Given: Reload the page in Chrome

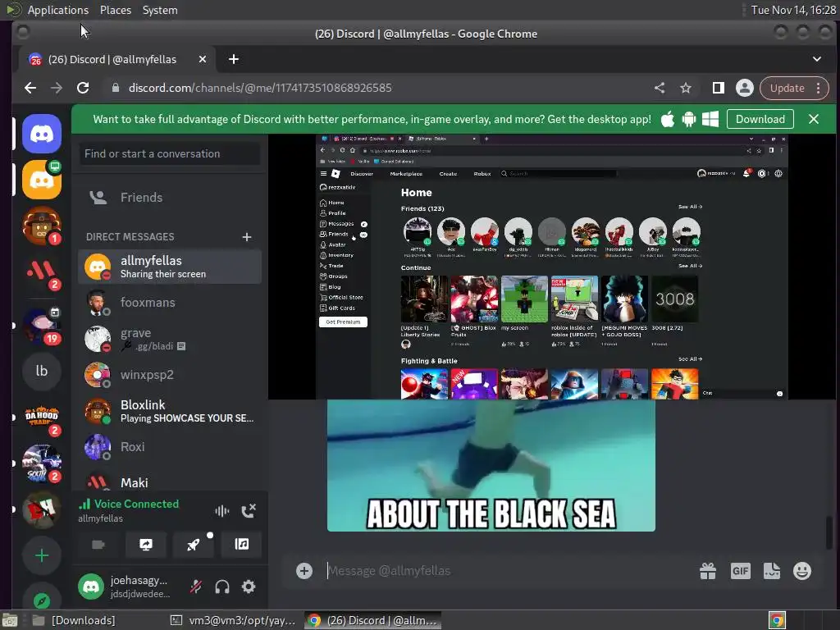Looking at the screenshot, I should click(83, 89).
